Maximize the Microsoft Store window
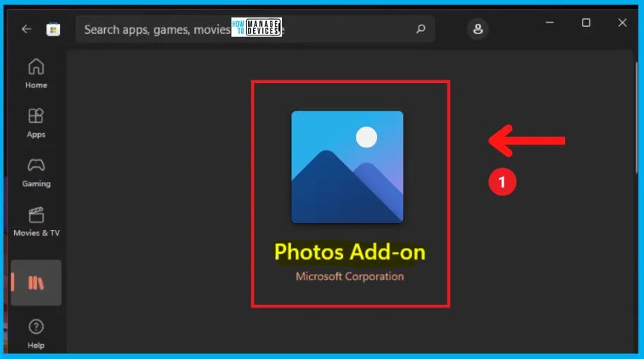 pyautogui.click(x=586, y=23)
